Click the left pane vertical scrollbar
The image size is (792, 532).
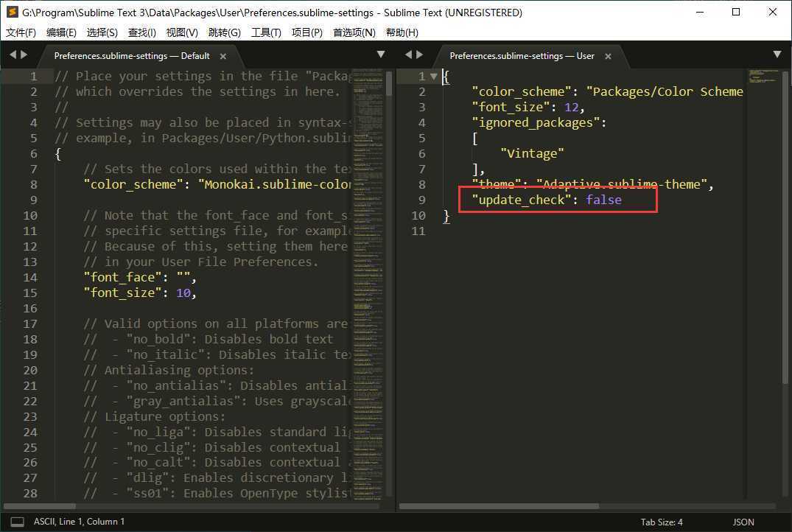point(389,83)
